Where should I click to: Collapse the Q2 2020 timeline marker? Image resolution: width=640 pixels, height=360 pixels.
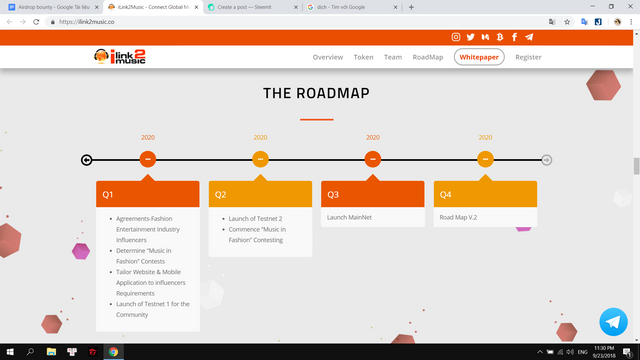pos(260,159)
